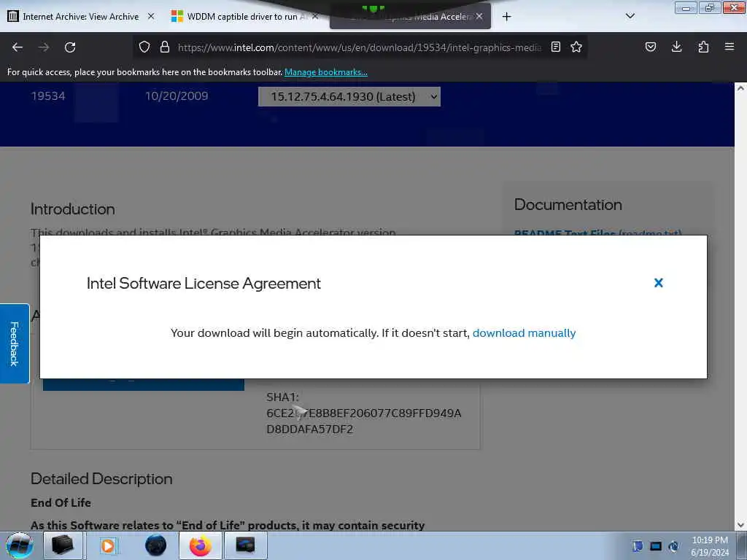The image size is (747, 560).
Task: Click the forward navigation arrow
Action: click(x=44, y=47)
